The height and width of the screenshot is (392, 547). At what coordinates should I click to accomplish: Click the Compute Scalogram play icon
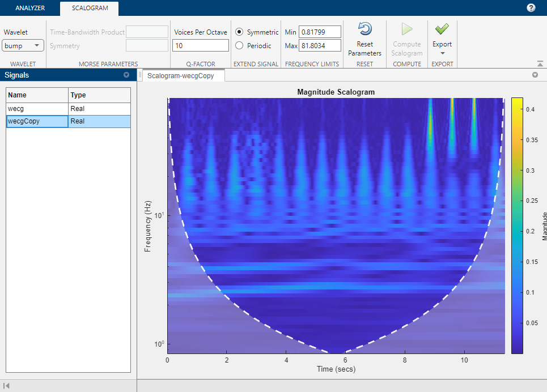point(406,29)
